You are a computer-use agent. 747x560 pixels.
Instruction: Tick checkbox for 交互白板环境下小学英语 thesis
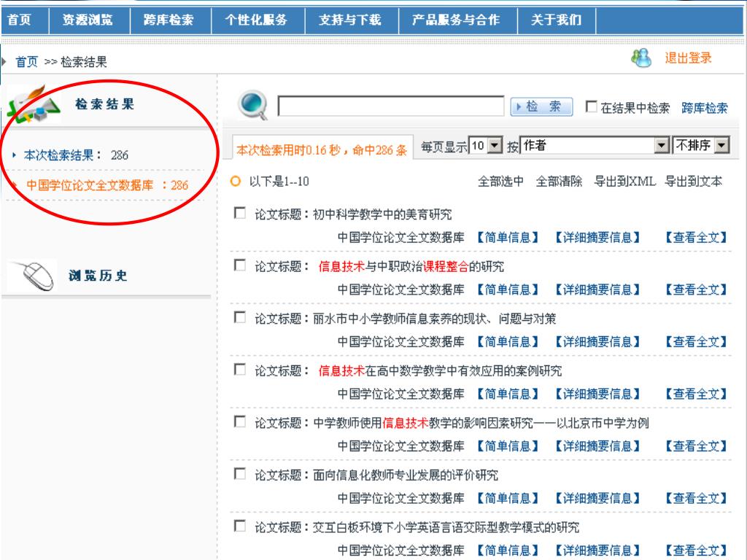click(x=240, y=526)
